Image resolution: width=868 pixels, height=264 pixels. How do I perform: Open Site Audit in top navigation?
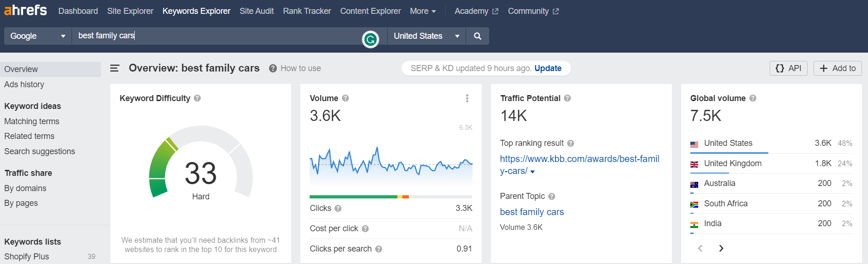coord(257,11)
